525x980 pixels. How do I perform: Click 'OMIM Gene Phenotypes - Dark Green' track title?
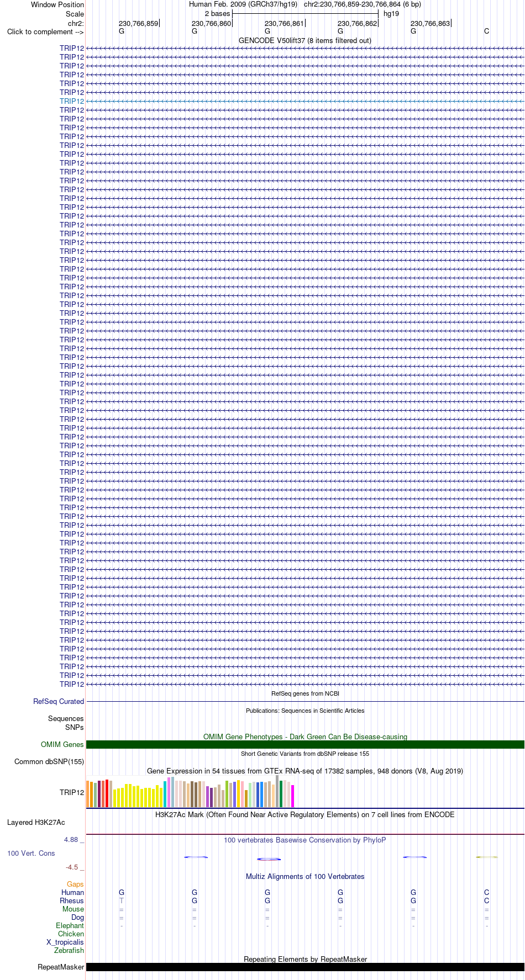point(305,737)
